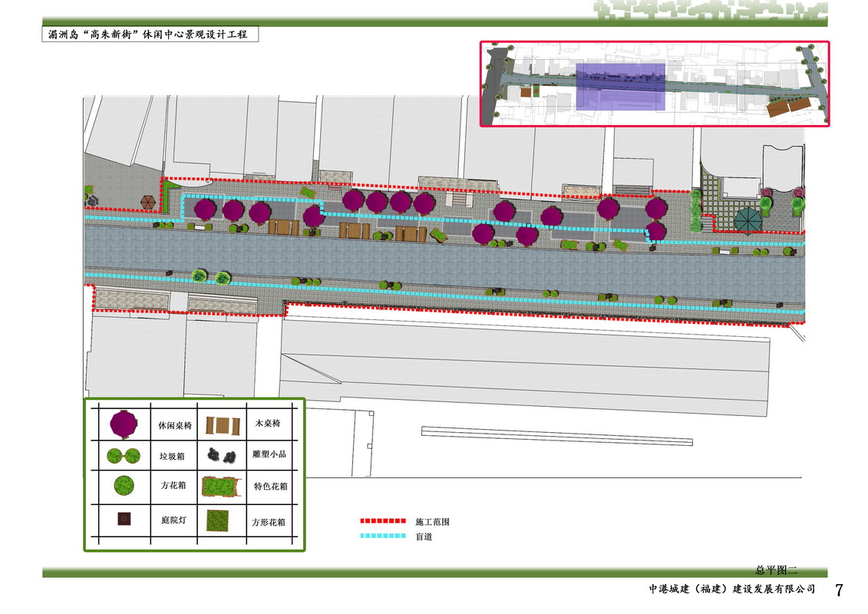Select the 垃圾箱 legend label

[x=172, y=456]
